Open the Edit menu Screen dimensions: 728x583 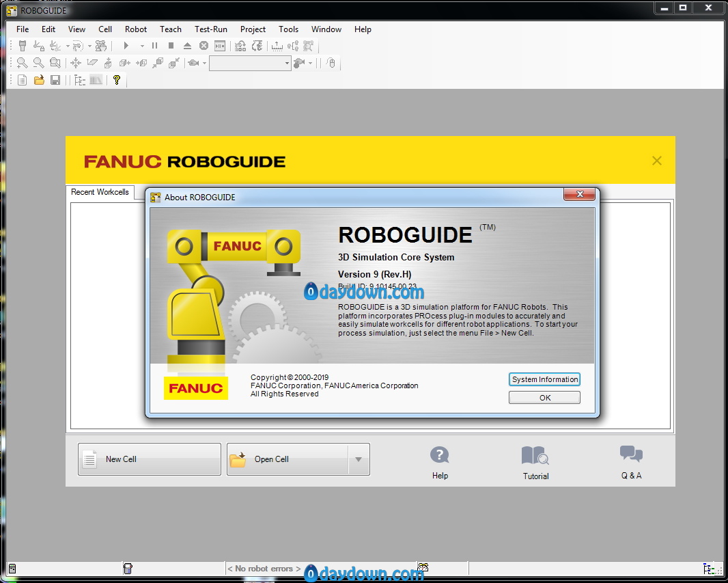click(48, 29)
